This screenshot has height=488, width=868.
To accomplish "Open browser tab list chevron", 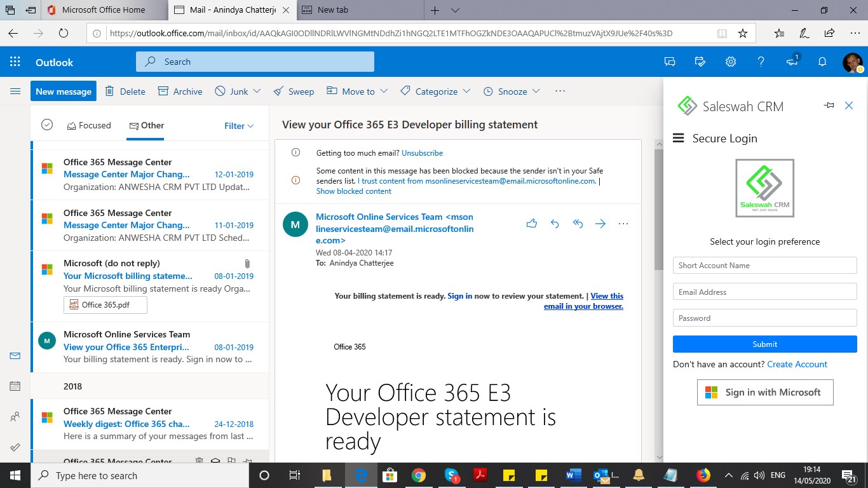I will [x=455, y=10].
